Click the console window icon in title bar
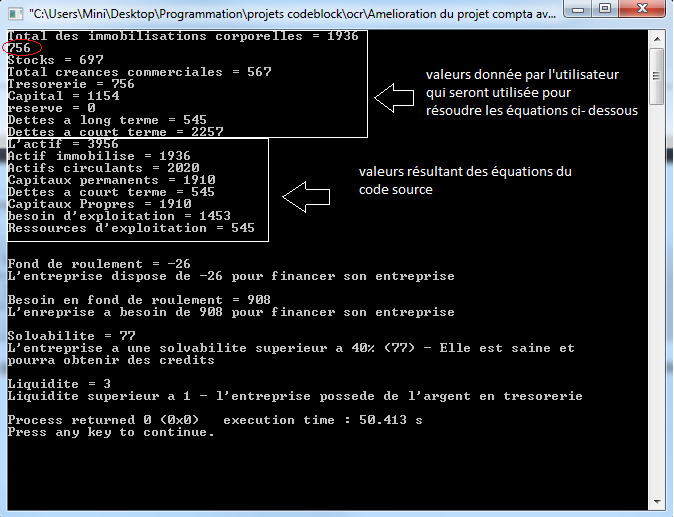The width and height of the screenshot is (674, 517). 16,14
